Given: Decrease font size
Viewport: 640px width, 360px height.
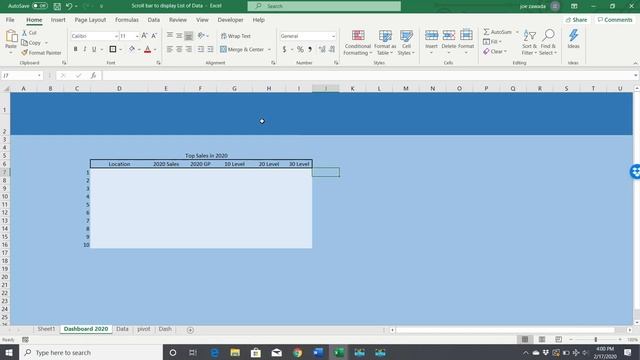Looking at the screenshot, I should point(154,36).
